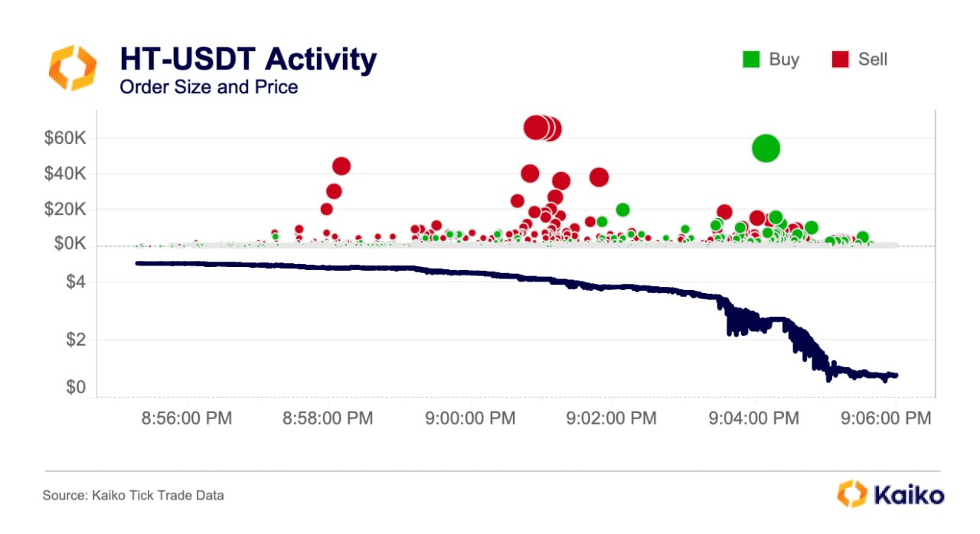The image size is (980, 534).
Task: Click the red Sell legend swatch
Action: coord(840,60)
